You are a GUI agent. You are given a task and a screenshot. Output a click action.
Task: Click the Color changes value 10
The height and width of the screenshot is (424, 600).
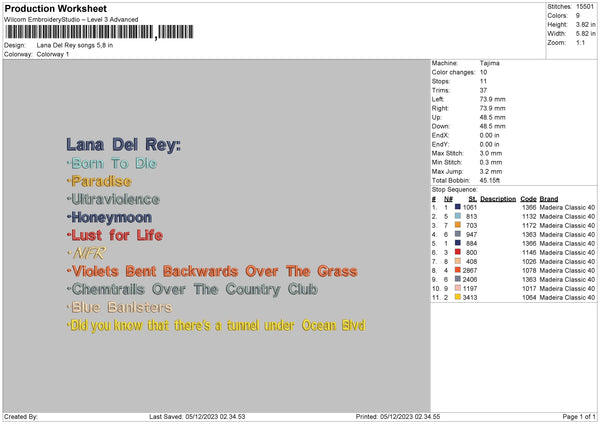coord(483,72)
